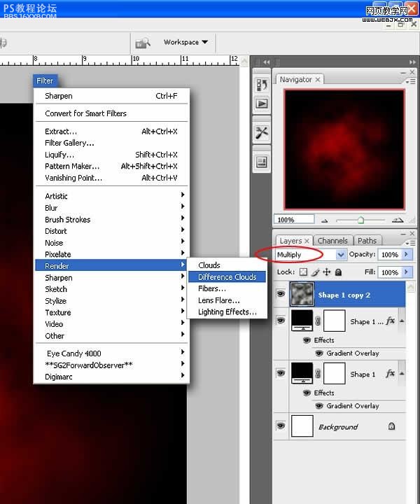Open the Layer Comps panel icon
420x504 pixels.
click(x=262, y=162)
